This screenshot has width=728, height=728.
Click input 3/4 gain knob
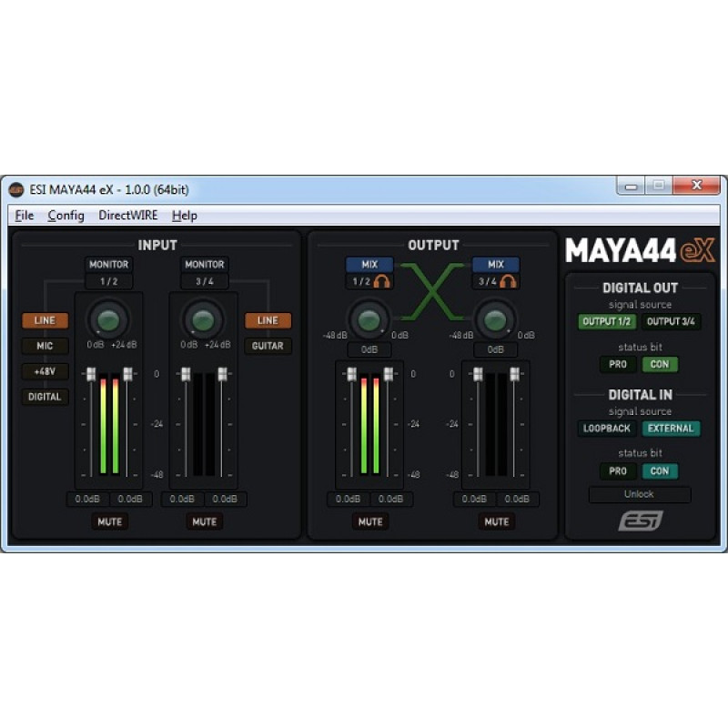pyautogui.click(x=203, y=319)
